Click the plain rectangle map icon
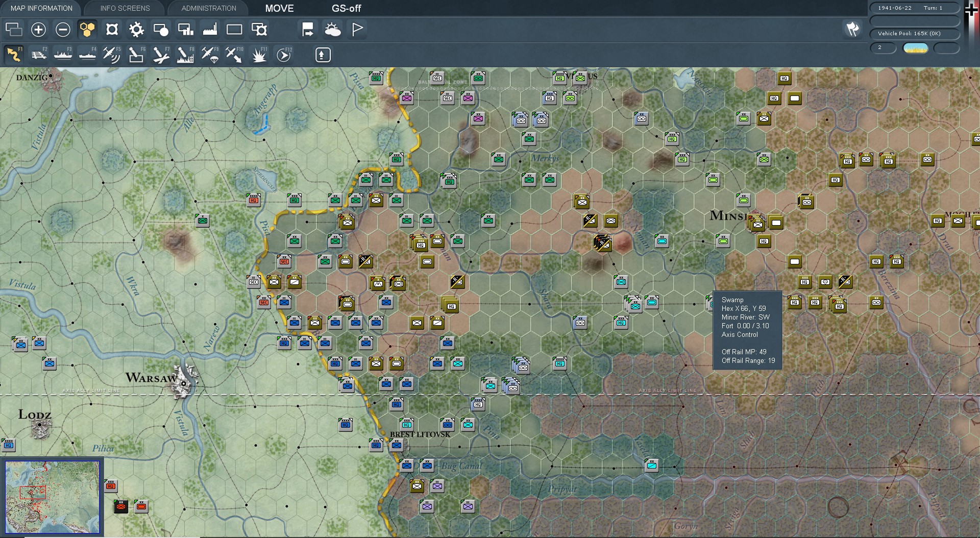The width and height of the screenshot is (980, 538). 234,30
